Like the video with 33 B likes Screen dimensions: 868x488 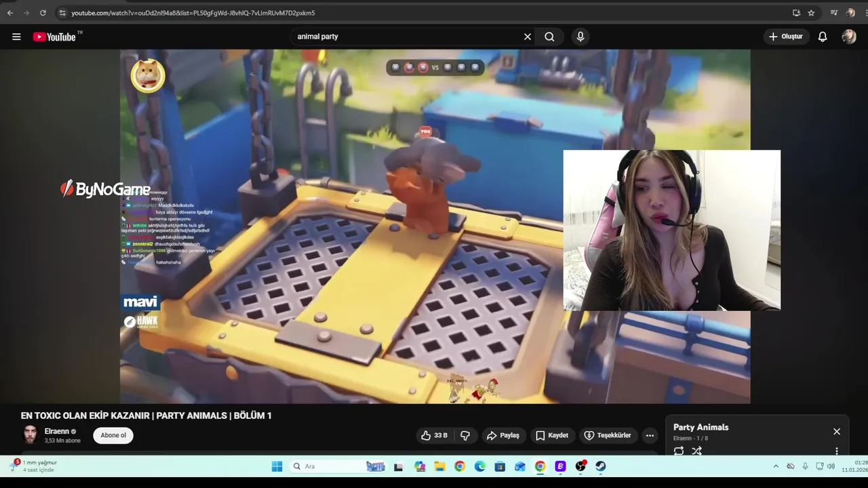(x=434, y=435)
